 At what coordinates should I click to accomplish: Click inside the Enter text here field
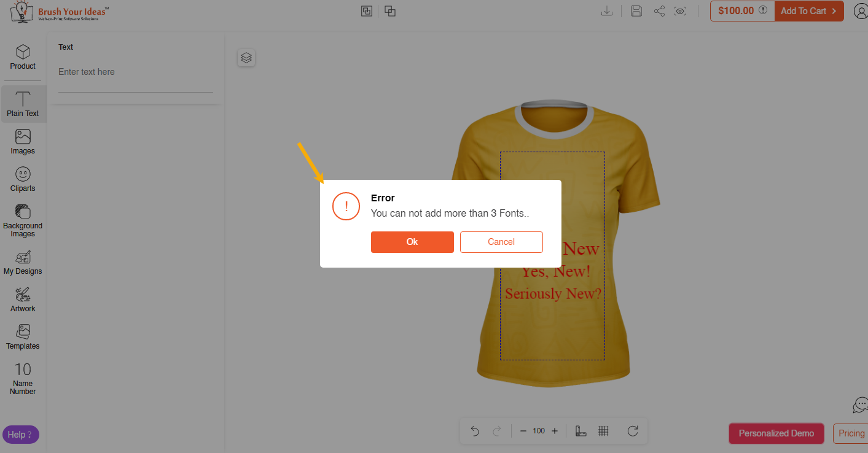135,72
